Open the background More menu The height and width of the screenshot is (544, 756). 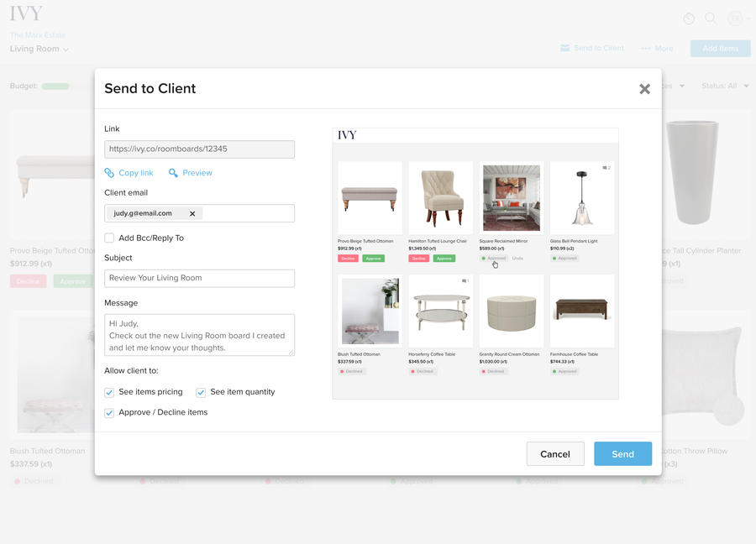point(657,49)
